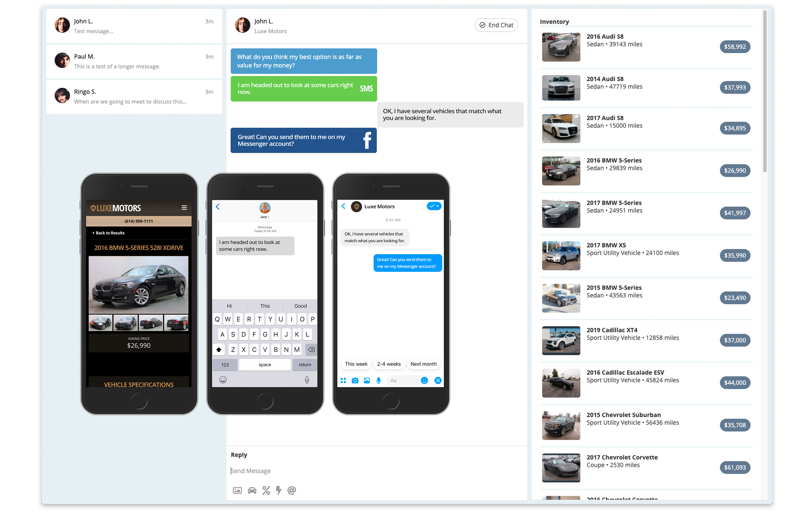812x516 pixels.
Task: Click the Send Message reply field
Action: [377, 471]
